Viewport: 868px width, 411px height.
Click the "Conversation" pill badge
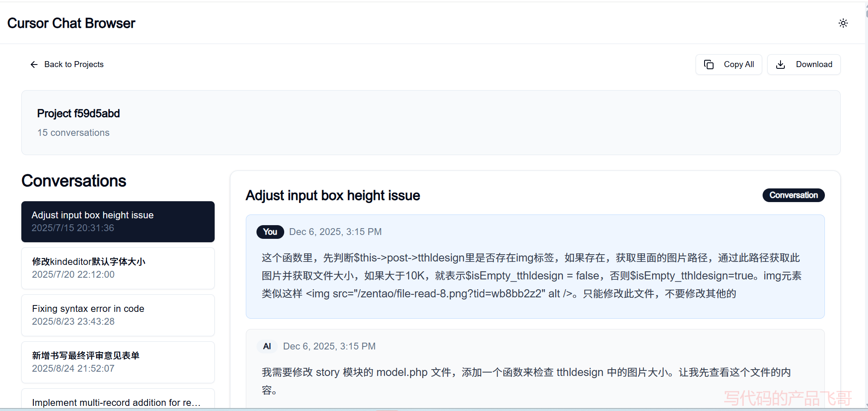tap(793, 195)
